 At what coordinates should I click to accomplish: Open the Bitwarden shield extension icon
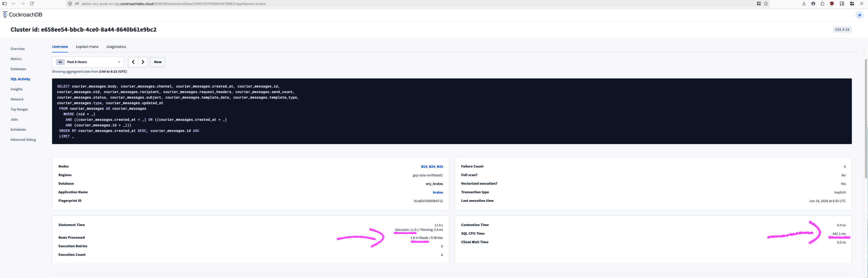(x=842, y=4)
